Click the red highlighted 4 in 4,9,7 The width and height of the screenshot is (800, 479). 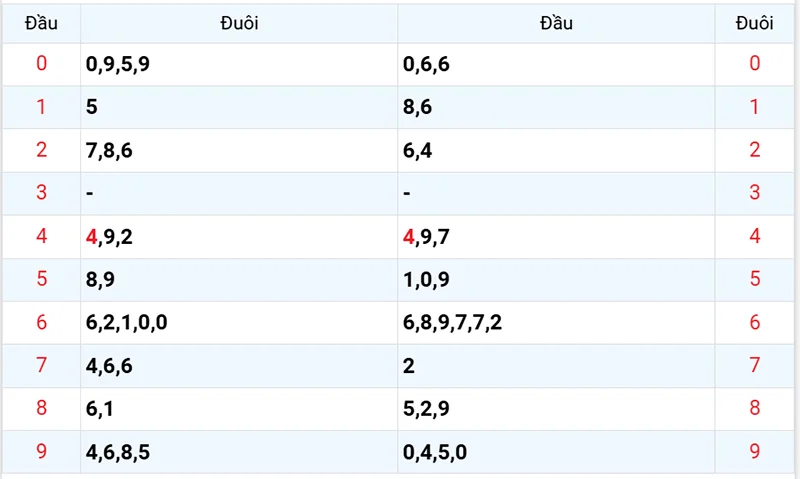pos(408,237)
